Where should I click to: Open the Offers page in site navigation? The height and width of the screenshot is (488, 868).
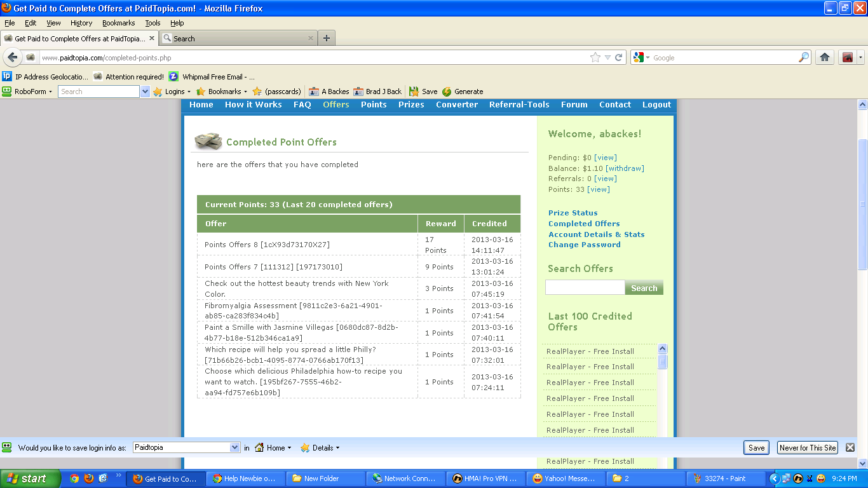[336, 105]
